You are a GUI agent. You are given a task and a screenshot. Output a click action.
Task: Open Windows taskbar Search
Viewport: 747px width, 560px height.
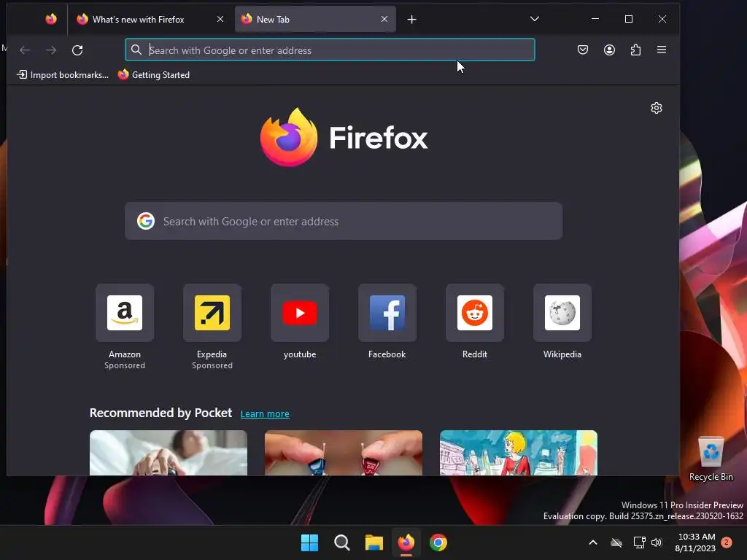coord(342,542)
